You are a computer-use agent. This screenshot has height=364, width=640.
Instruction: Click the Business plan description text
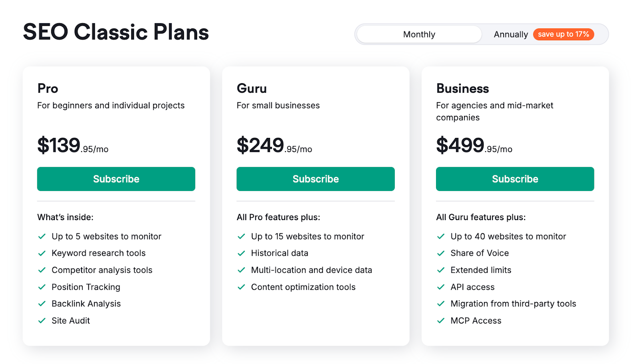[x=495, y=111]
